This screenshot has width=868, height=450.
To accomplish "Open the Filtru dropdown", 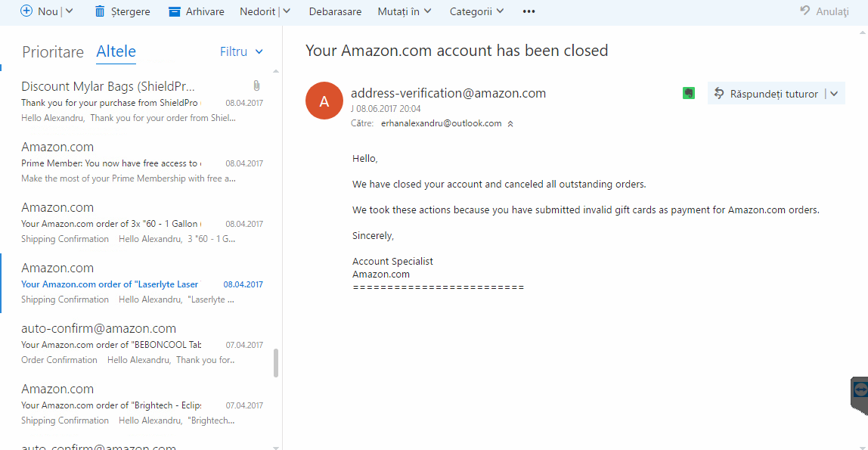I will point(241,51).
